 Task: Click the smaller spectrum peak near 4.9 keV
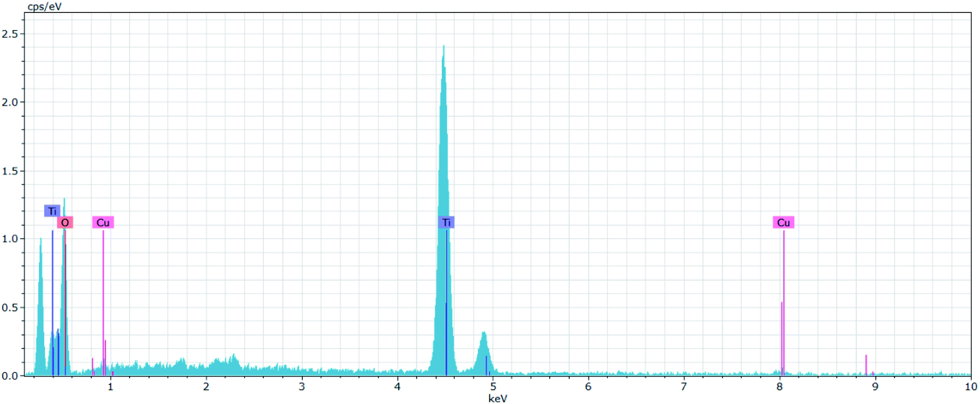point(484,353)
